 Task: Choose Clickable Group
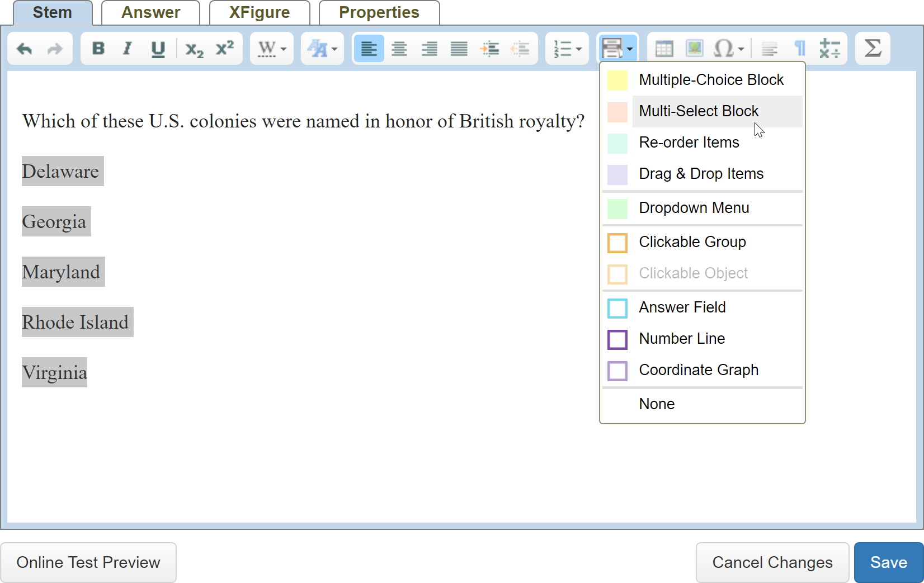pyautogui.click(x=703, y=242)
